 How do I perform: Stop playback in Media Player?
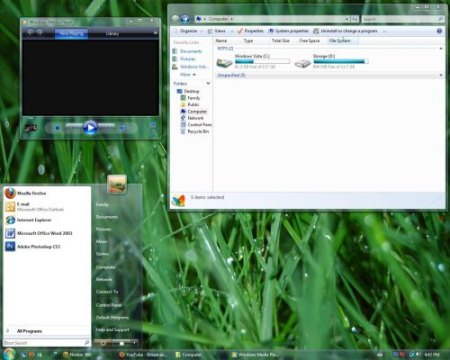58,128
